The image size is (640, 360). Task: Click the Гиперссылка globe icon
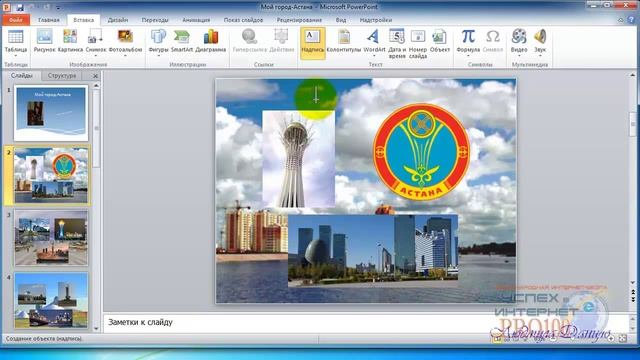point(249,37)
